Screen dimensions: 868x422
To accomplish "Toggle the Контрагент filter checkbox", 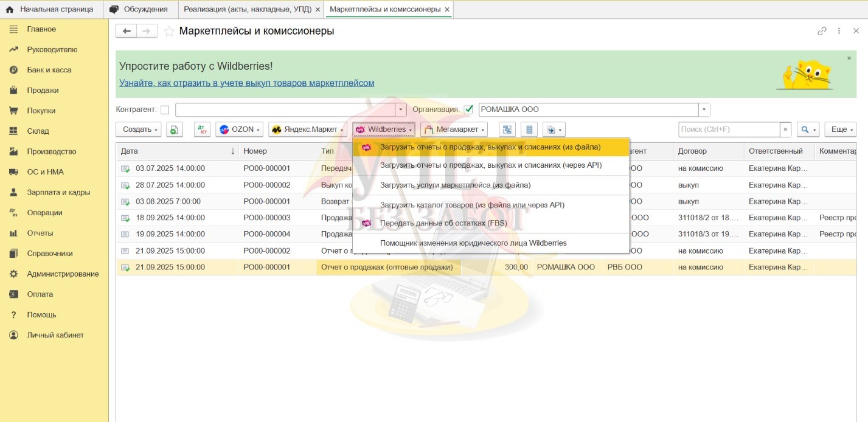I will coord(165,110).
